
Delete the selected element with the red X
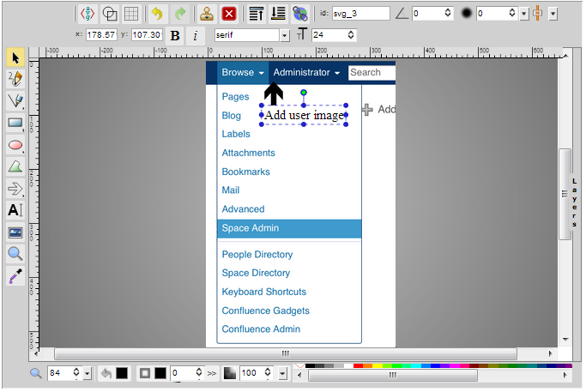(229, 14)
